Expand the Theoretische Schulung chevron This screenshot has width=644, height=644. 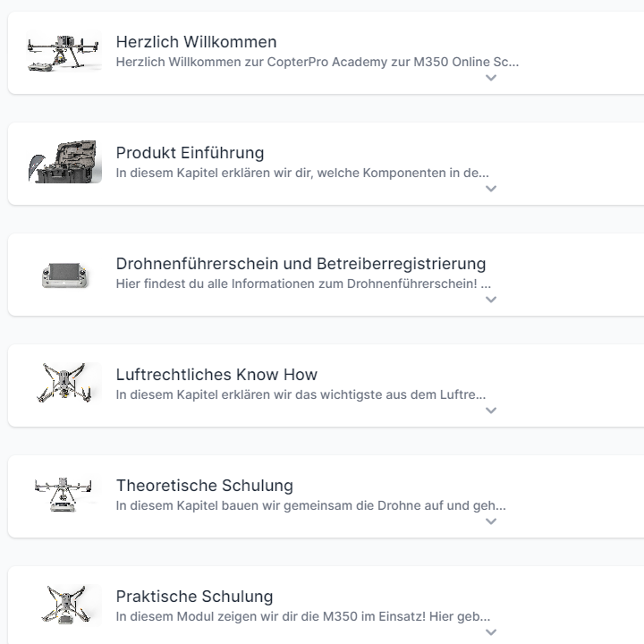tap(491, 521)
